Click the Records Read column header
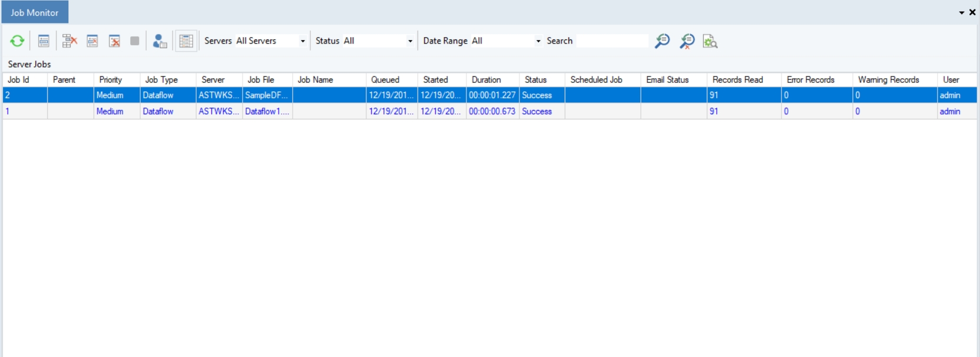This screenshot has width=980, height=357. (x=737, y=79)
